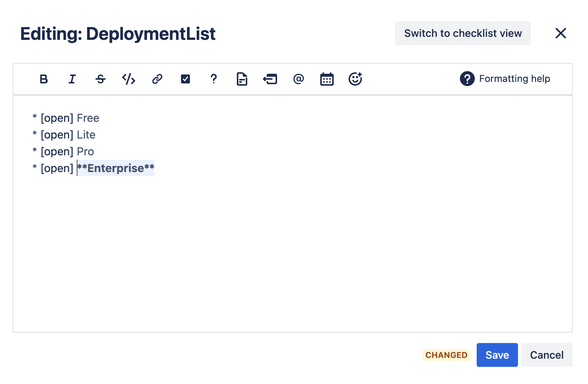
Task: Close the editing dialog
Action: pyautogui.click(x=560, y=33)
